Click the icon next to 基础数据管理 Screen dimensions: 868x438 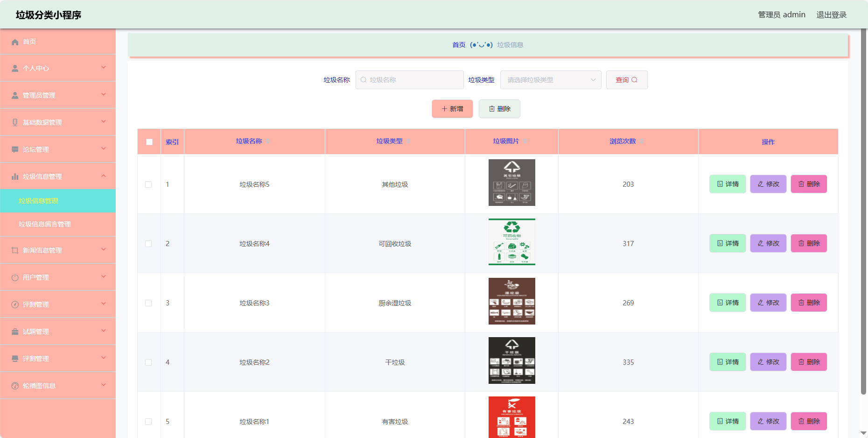[15, 123]
